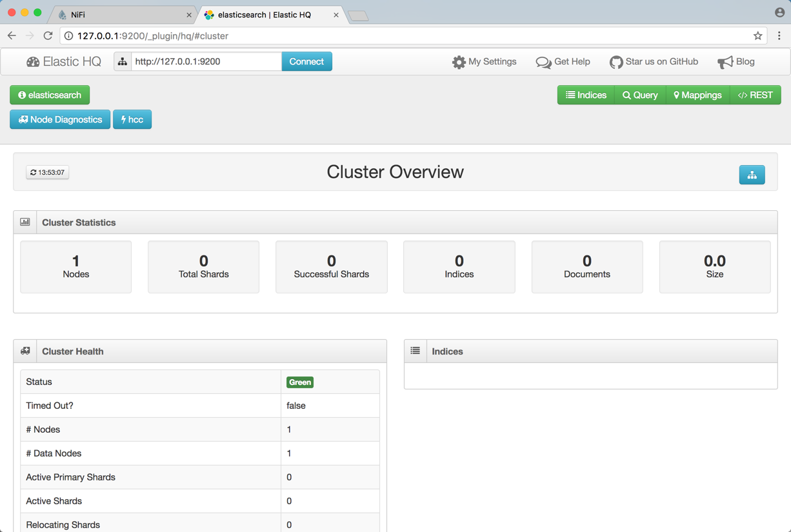The image size is (791, 532).
Task: Click the GitHub octocat icon
Action: [617, 62]
